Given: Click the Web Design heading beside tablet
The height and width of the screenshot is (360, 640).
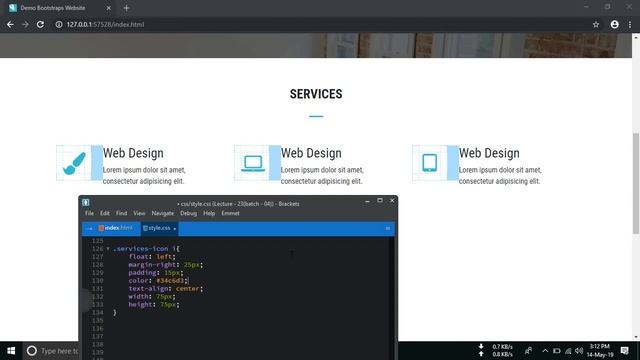Looking at the screenshot, I should click(489, 153).
